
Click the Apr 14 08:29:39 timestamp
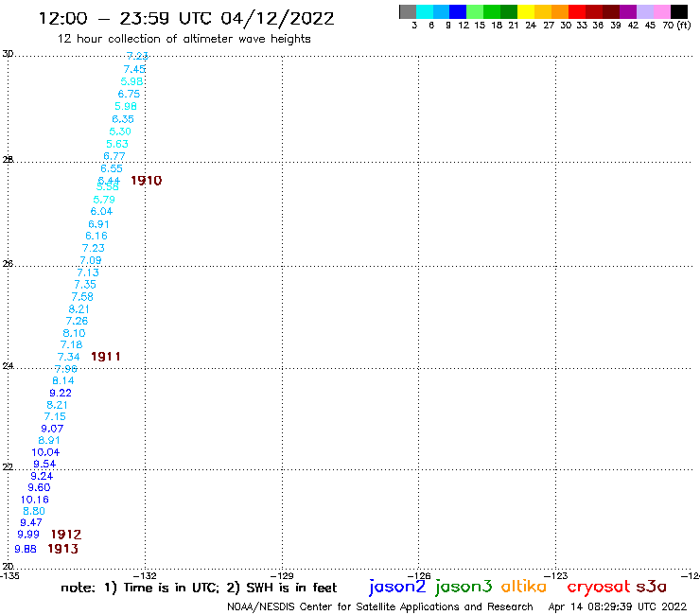(618, 606)
